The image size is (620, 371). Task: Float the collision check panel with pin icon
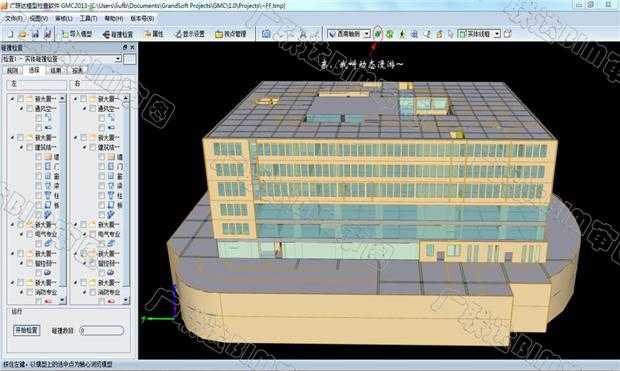pyautogui.click(x=125, y=47)
